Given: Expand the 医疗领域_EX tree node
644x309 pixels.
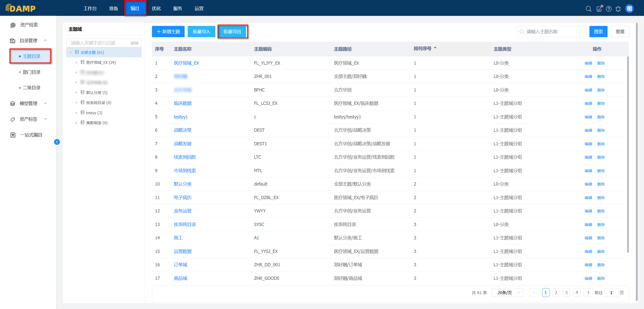Looking at the screenshot, I should point(76,62).
